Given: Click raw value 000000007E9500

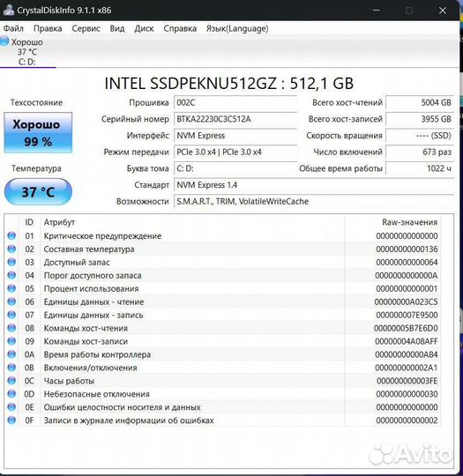Looking at the screenshot, I should (x=407, y=315).
